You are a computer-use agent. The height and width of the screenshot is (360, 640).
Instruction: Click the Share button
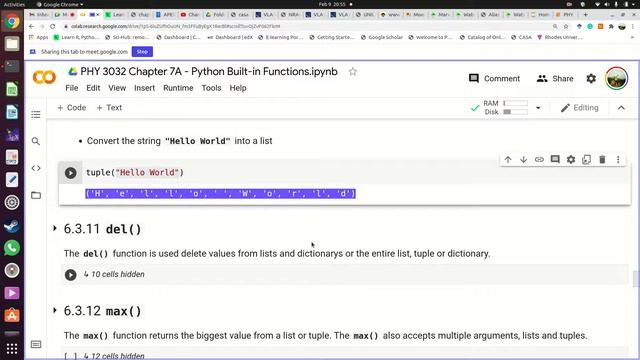tap(555, 78)
